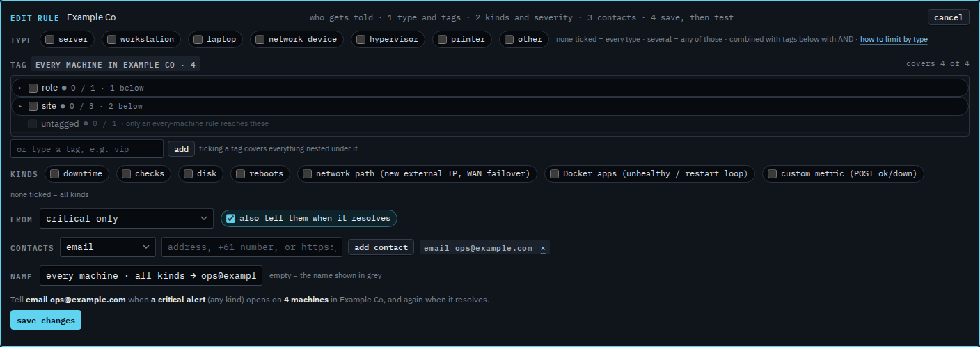Click the add contact button

pyautogui.click(x=381, y=247)
